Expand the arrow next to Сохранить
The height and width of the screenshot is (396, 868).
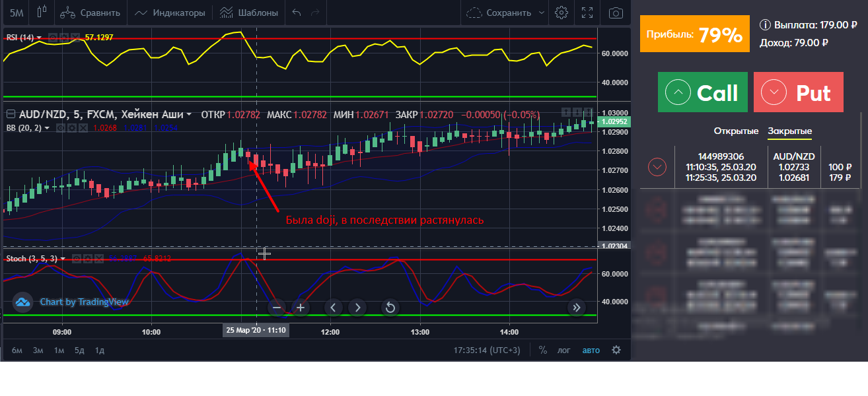pyautogui.click(x=542, y=12)
